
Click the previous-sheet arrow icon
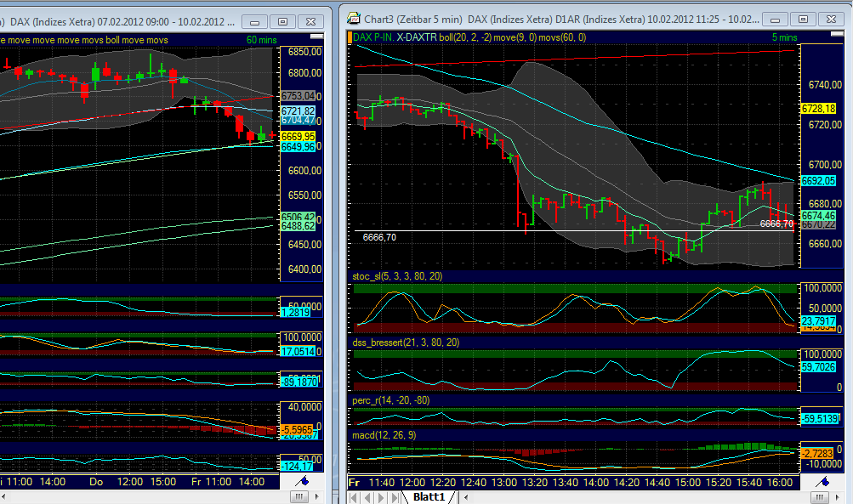tap(369, 496)
